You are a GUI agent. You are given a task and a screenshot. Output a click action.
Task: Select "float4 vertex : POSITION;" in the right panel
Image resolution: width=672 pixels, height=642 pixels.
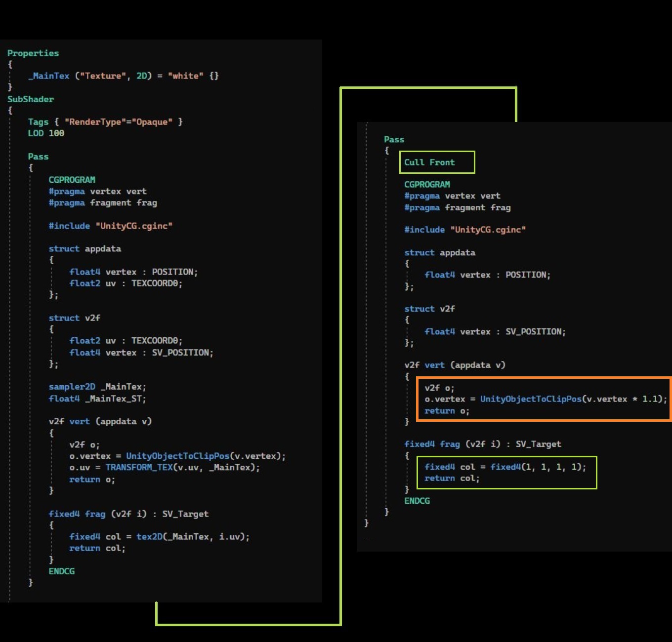tap(488, 275)
